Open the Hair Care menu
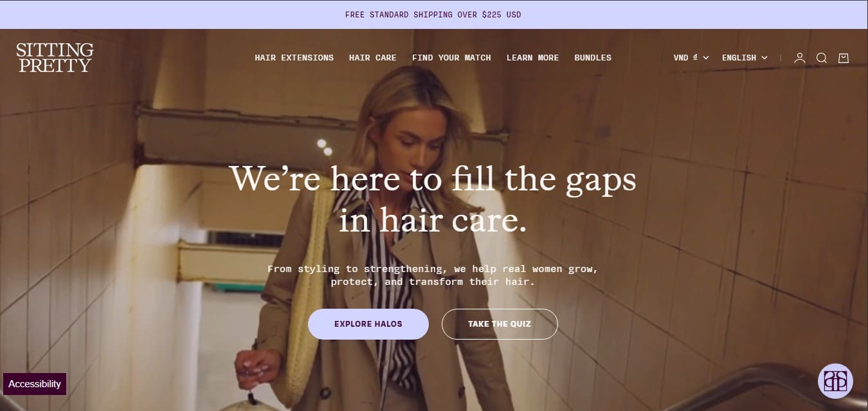Screen dimensions: 868x411 tap(372, 58)
